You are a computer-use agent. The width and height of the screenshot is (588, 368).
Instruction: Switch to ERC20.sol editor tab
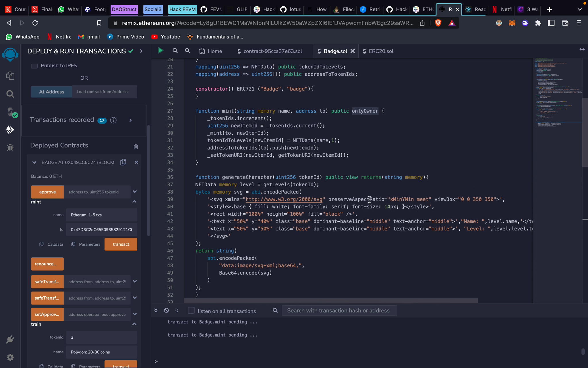coord(378,51)
